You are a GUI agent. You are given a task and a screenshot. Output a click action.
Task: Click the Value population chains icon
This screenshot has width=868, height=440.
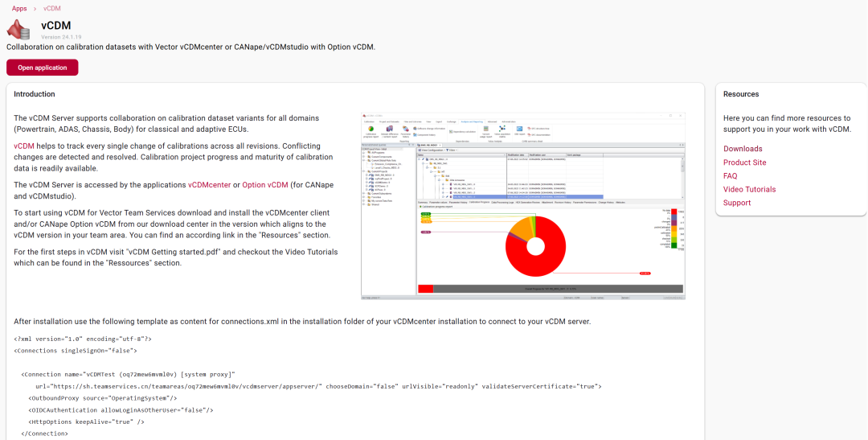point(502,129)
